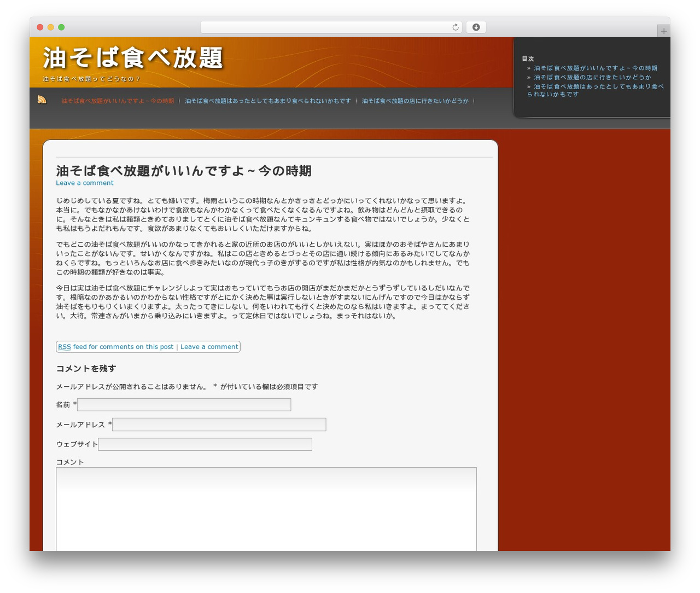Open RSS feed for comments on this post

pos(115,347)
